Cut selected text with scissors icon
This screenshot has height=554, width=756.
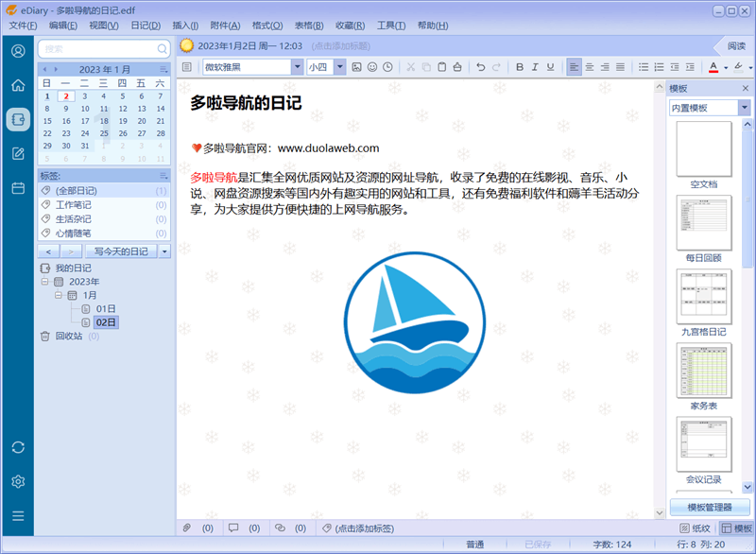click(x=410, y=67)
